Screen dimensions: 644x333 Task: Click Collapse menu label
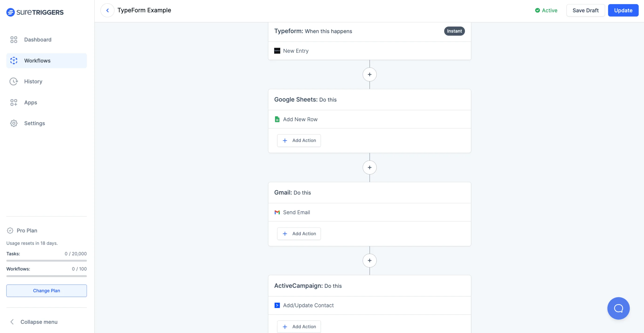point(39,322)
